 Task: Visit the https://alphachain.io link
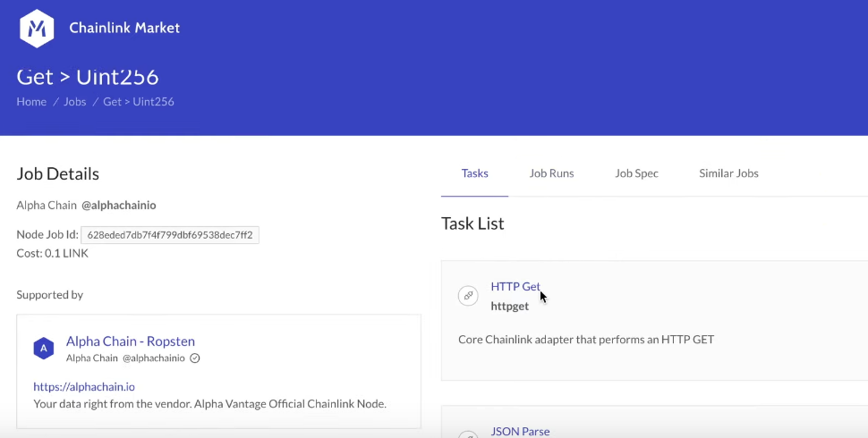[84, 386]
